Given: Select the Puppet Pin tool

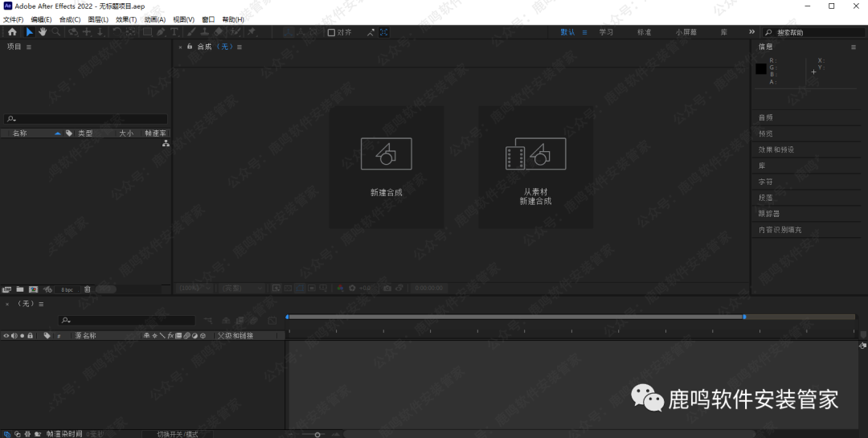Looking at the screenshot, I should pos(252,32).
